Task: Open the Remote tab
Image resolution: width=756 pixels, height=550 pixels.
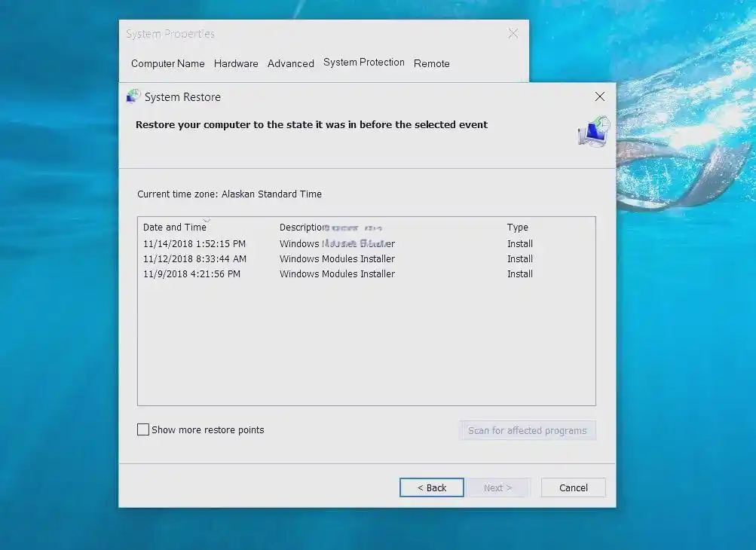Action: pyautogui.click(x=431, y=63)
